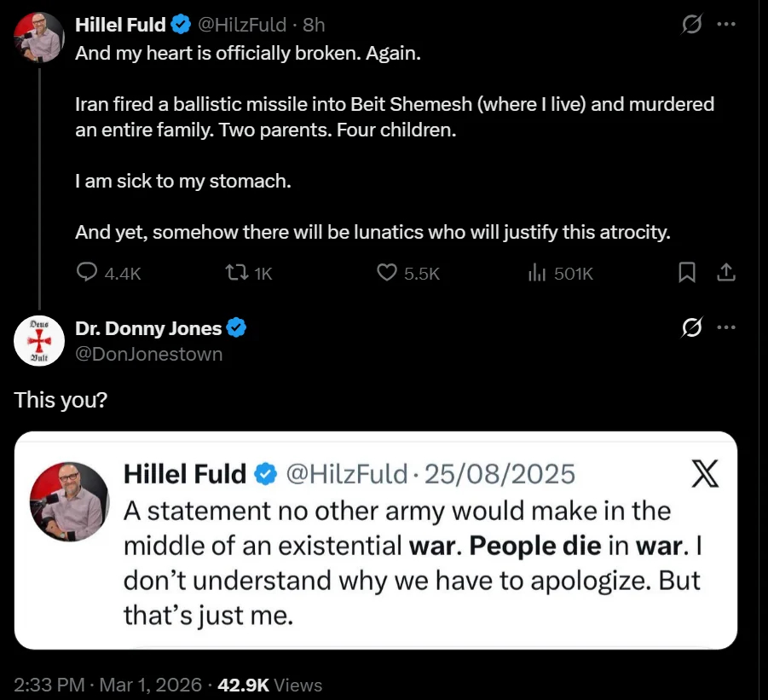Reply to Hillel Fuld's post
The width and height of the screenshot is (768, 700).
pyautogui.click(x=88, y=273)
